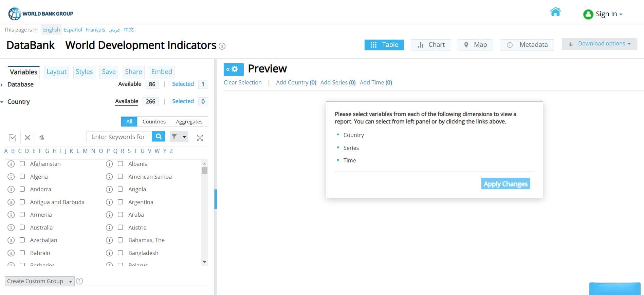Check the Afghanistan checkbox
Viewport: 644px width, 295px height.
coord(22,164)
